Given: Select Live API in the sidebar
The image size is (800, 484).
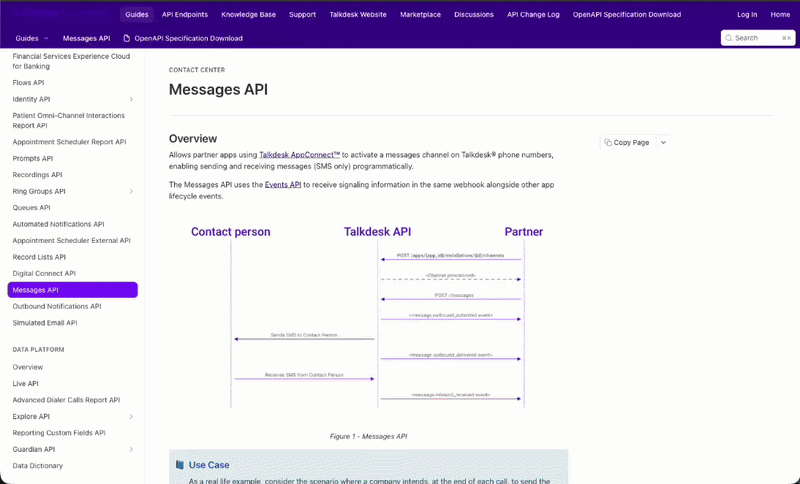Looking at the screenshot, I should click(26, 384).
